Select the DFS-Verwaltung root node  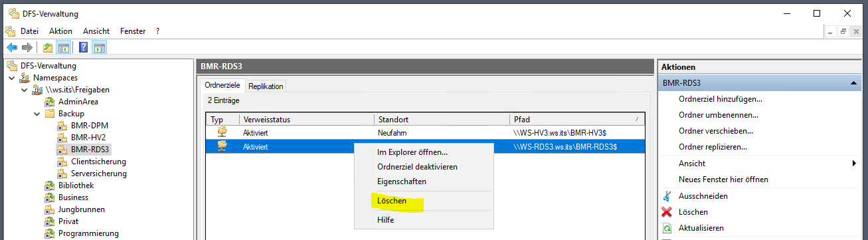[x=48, y=66]
